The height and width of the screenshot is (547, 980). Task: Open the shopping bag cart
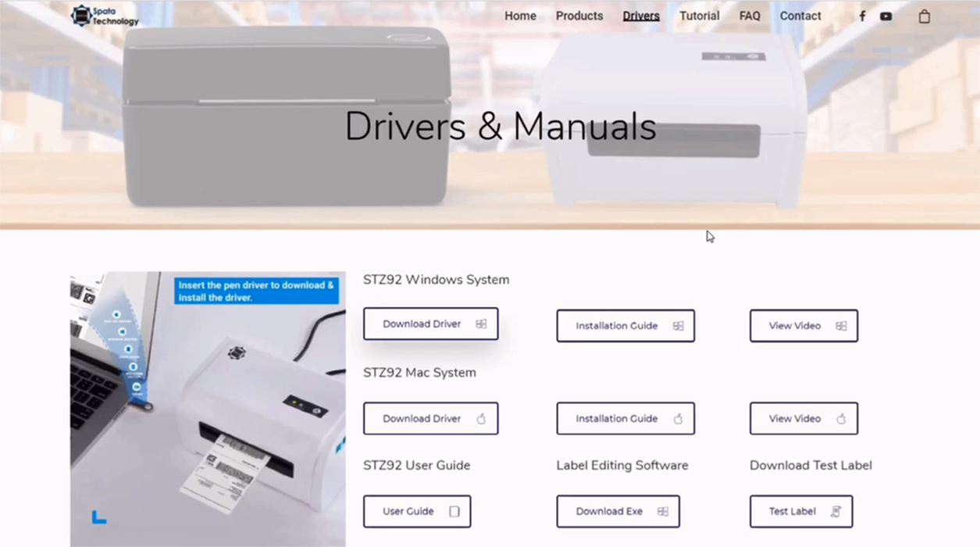[x=924, y=16]
